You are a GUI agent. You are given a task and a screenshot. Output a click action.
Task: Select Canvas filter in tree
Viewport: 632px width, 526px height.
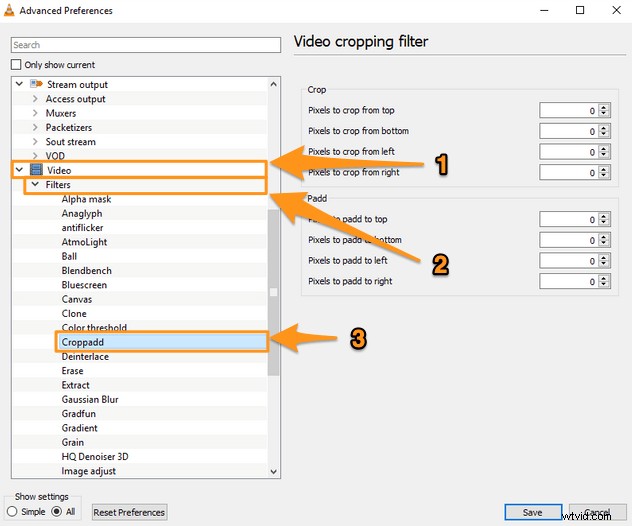tap(77, 299)
